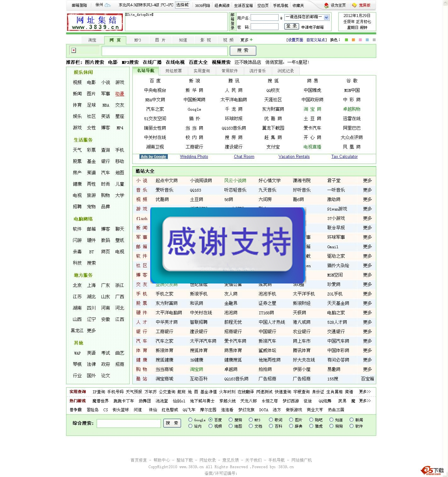The image size is (448, 477).
Task: Click the weather cloud icon beside 徐州
Action: (x=108, y=5)
